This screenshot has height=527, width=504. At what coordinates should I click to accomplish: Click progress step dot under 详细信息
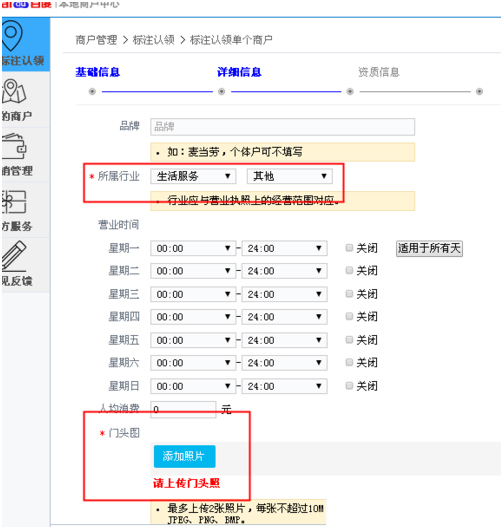[x=221, y=91]
